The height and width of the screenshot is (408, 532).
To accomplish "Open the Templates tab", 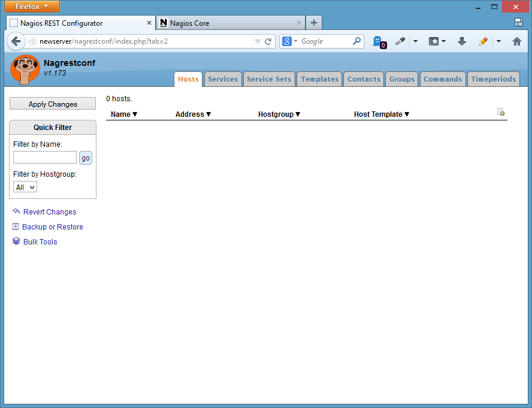I will (x=319, y=79).
